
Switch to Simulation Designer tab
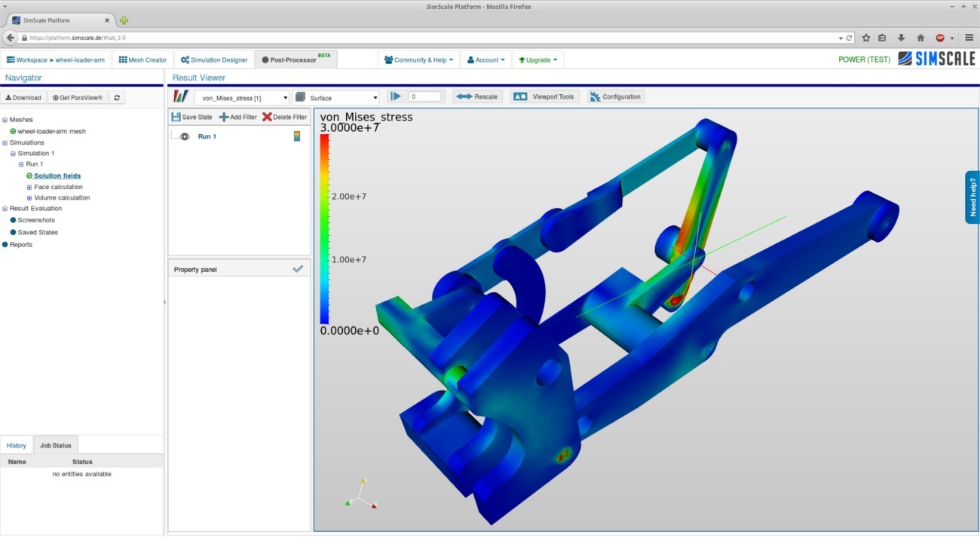[214, 60]
